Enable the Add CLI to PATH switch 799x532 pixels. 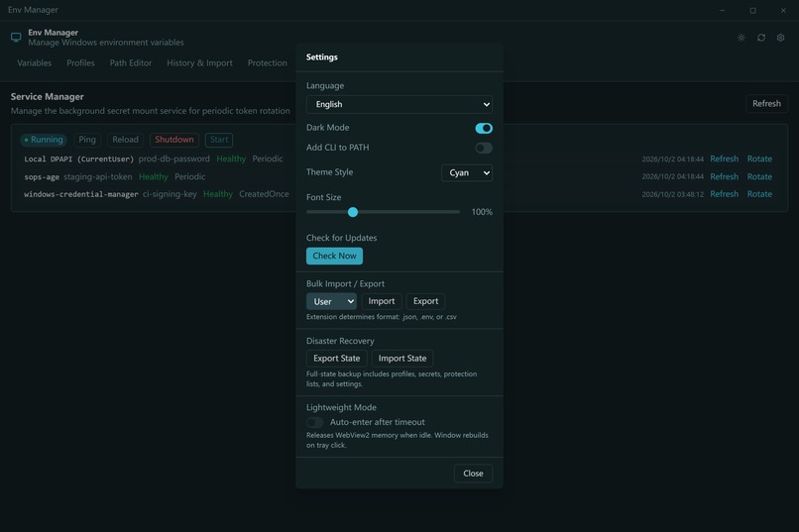[484, 148]
